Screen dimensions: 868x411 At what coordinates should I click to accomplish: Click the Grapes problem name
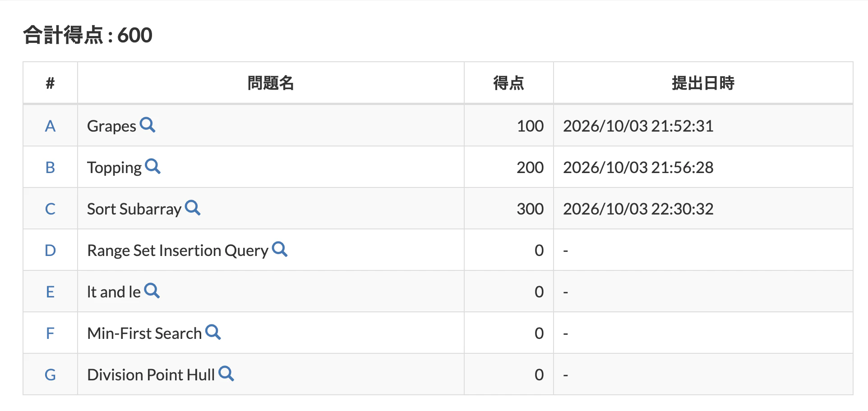[x=111, y=126]
